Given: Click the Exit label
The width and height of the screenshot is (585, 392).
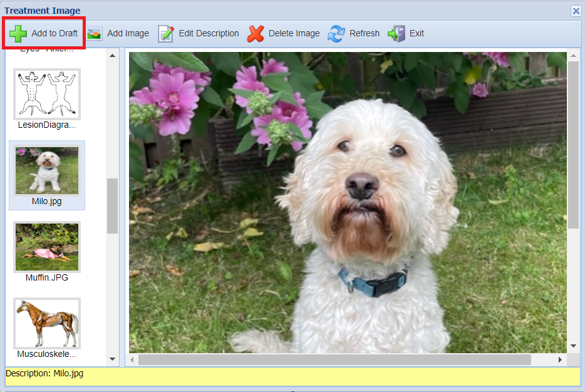Looking at the screenshot, I should pos(417,33).
